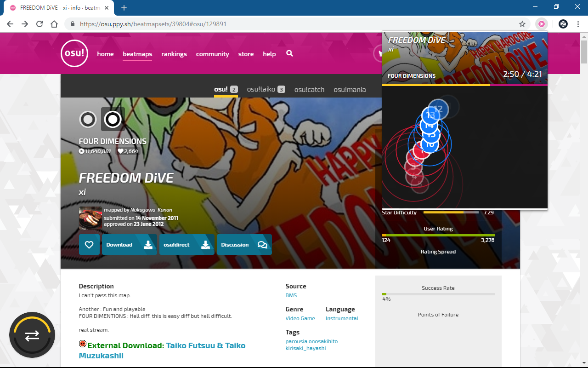The image size is (588, 368).
Task: Open the store menu item
Action: click(246, 54)
